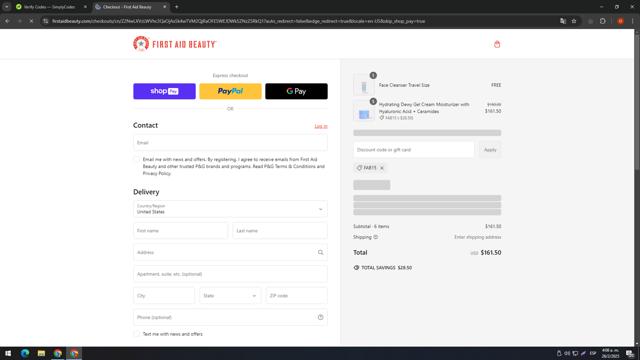The height and width of the screenshot is (360, 640).
Task: Stop page loading in browser toolbar
Action: tap(31, 21)
